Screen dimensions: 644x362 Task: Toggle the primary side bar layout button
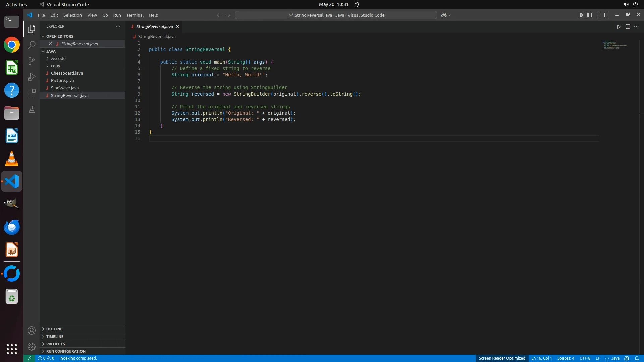click(589, 15)
